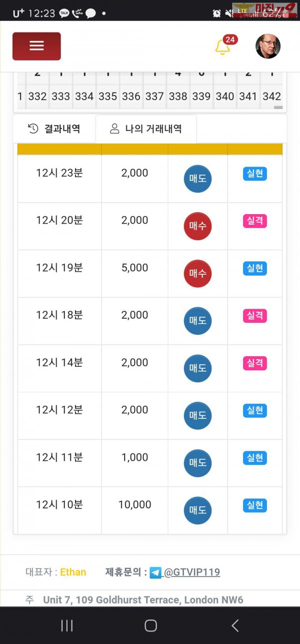Viewport: 300px width, 644px height.
Task: Click the red 매수 badge for 12시 20분
Action: click(197, 226)
